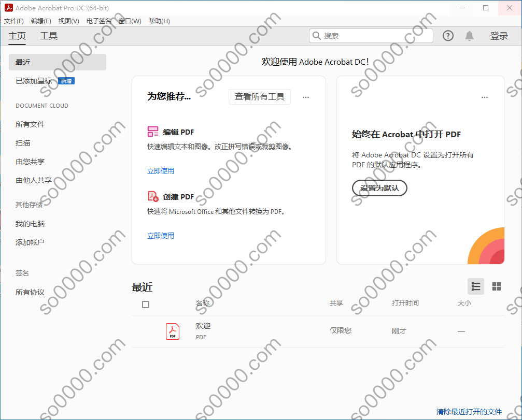The width and height of the screenshot is (522, 420).
Task: Open the notifications bell icon
Action: click(x=470, y=36)
